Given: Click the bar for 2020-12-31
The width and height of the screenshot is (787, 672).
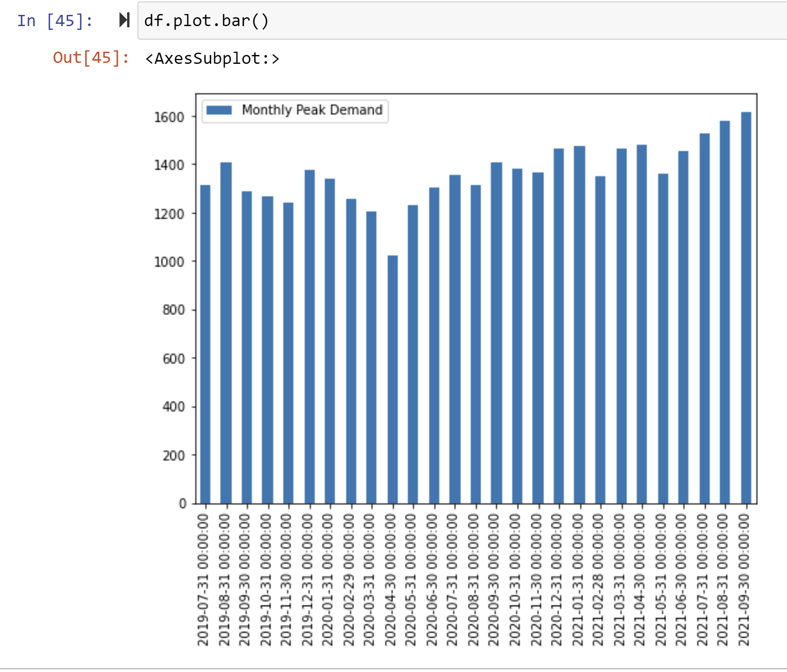Looking at the screenshot, I should coord(559,326).
